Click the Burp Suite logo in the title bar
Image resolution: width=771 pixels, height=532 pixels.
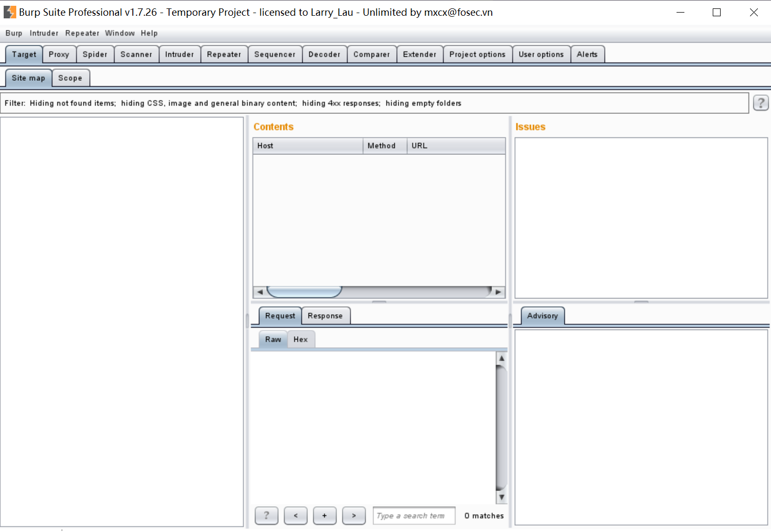coord(9,12)
